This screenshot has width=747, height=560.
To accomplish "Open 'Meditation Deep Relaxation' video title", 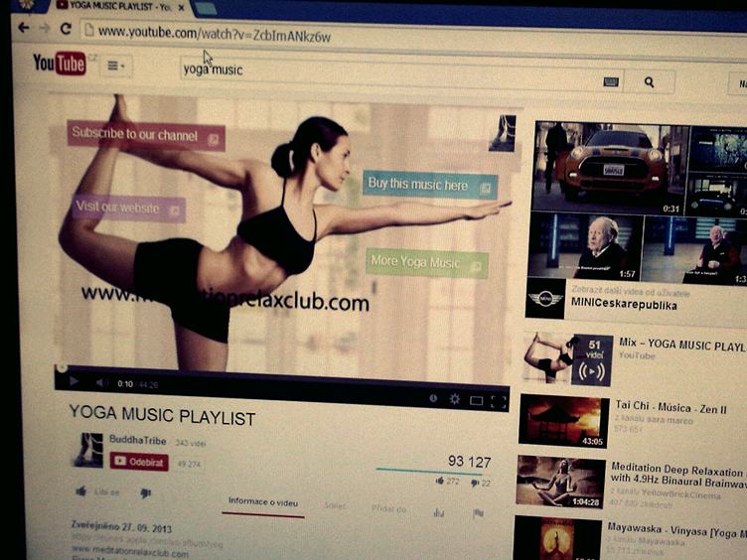I will [x=678, y=476].
